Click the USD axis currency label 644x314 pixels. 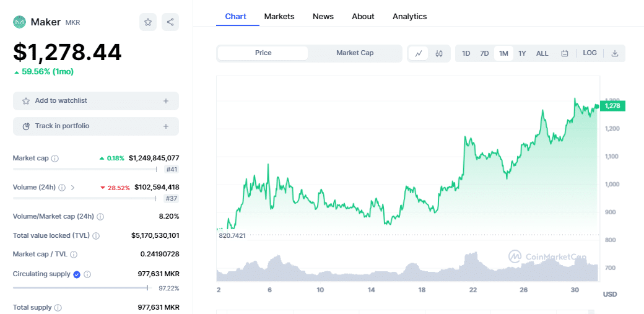coord(610,294)
